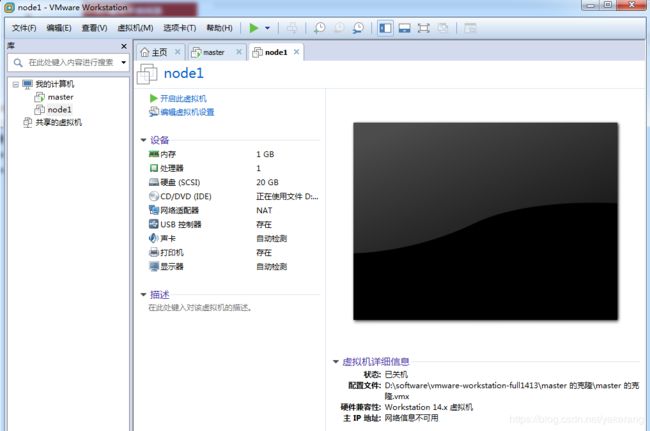This screenshot has width=650, height=431.
Task: Click the revert to snapshot icon
Action: [x=339, y=28]
